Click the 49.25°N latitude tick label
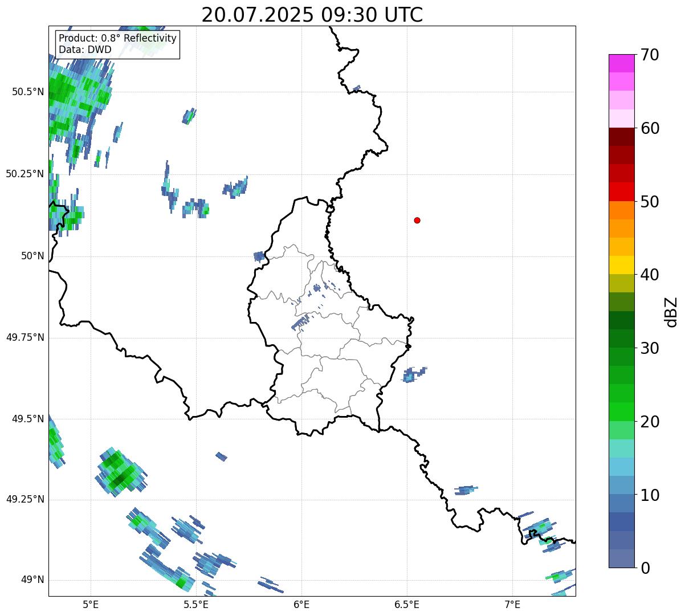 tap(25, 499)
